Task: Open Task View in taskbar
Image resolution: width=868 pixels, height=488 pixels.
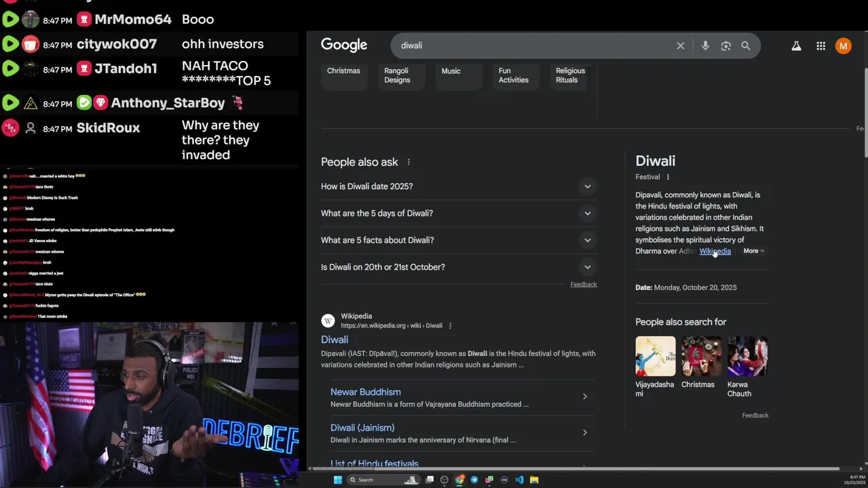Action: point(429,480)
